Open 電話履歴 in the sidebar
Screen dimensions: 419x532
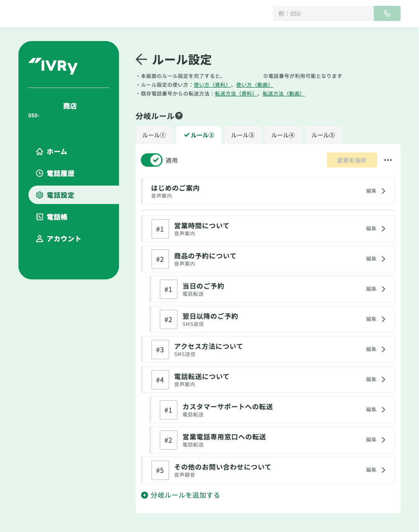[x=60, y=173]
